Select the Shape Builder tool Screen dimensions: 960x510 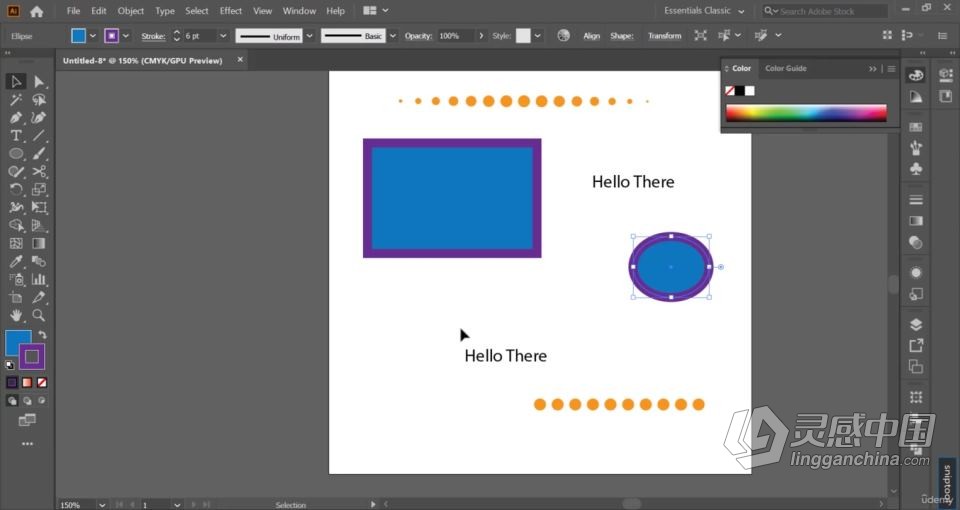(16, 225)
